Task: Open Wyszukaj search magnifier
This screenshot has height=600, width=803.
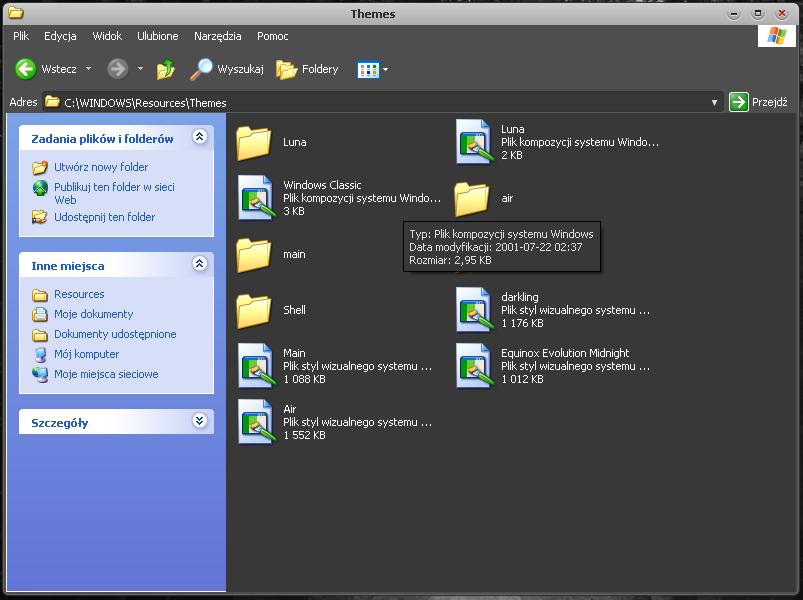Action: 201,69
